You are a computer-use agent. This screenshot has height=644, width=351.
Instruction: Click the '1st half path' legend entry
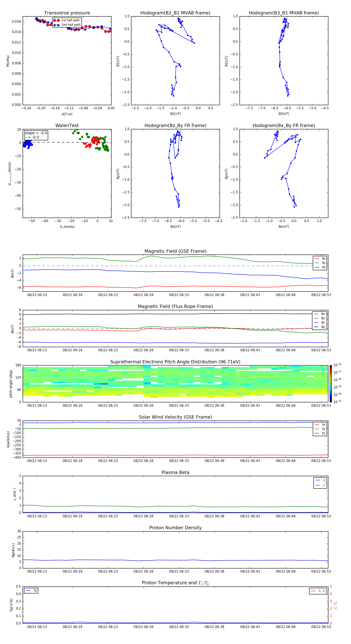66,20
